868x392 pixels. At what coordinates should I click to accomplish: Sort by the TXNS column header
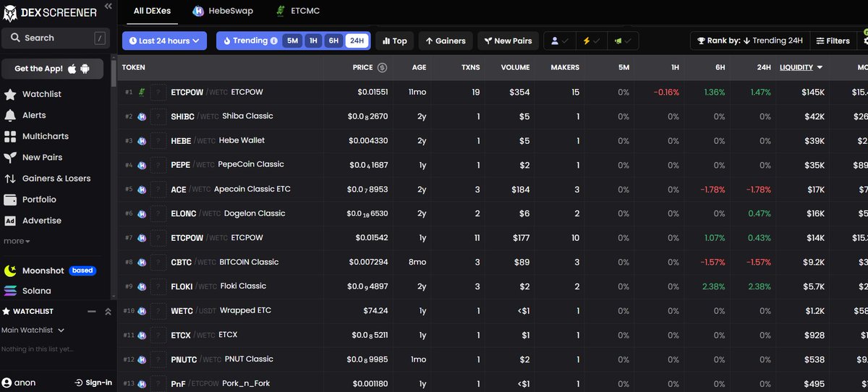(x=471, y=67)
